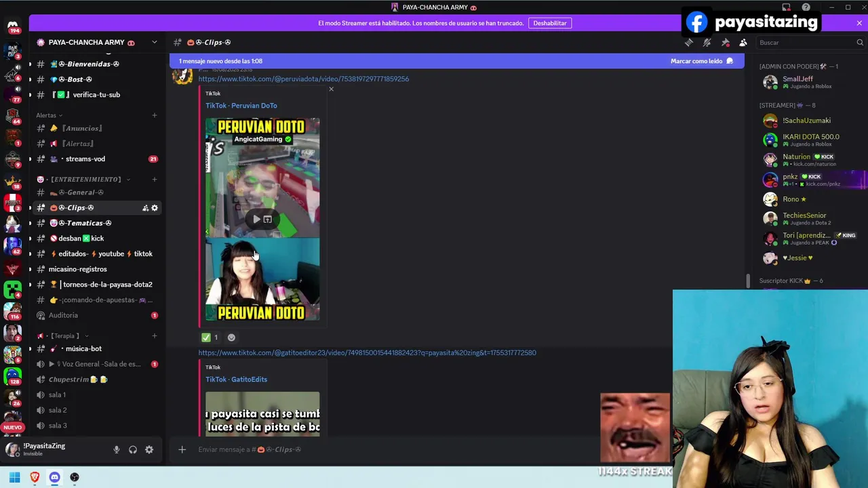Join the Chupestrim voice channel

(x=96, y=380)
